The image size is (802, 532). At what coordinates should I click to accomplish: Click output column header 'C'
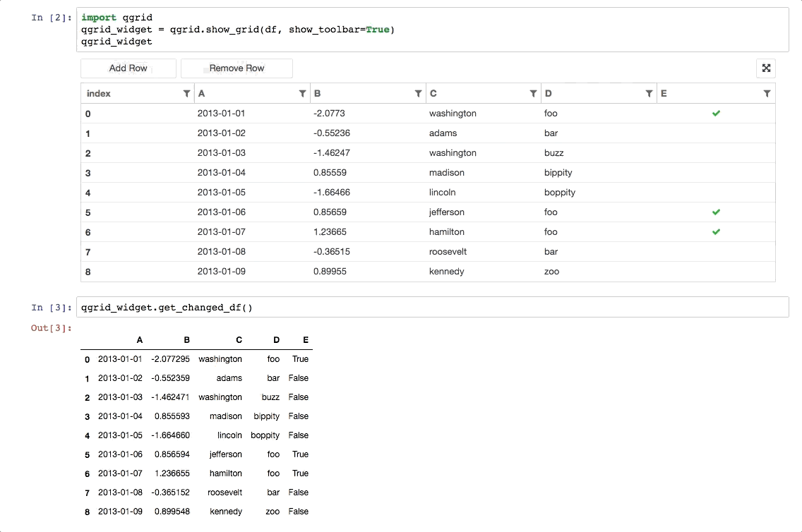(x=239, y=340)
